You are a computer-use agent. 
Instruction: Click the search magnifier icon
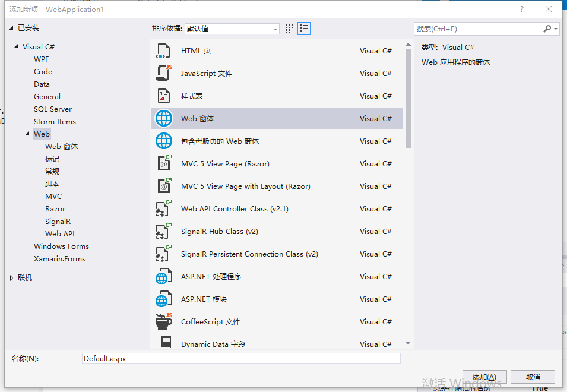point(547,29)
